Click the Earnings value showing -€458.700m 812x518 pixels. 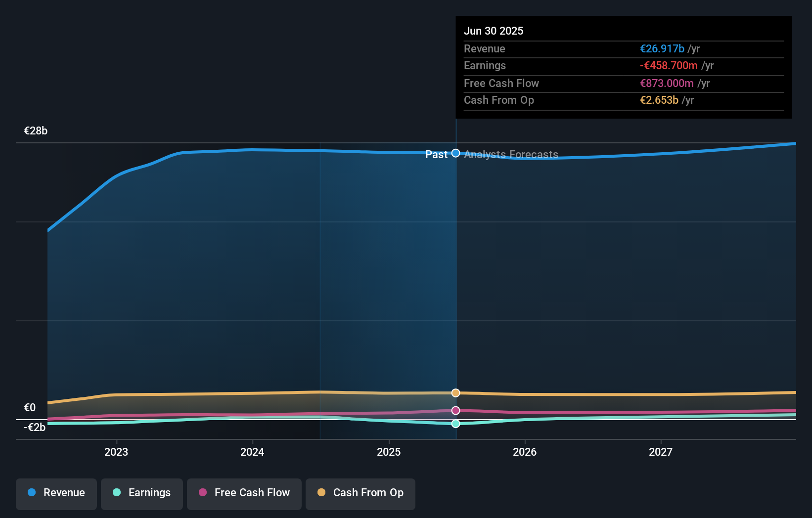pyautogui.click(x=669, y=65)
